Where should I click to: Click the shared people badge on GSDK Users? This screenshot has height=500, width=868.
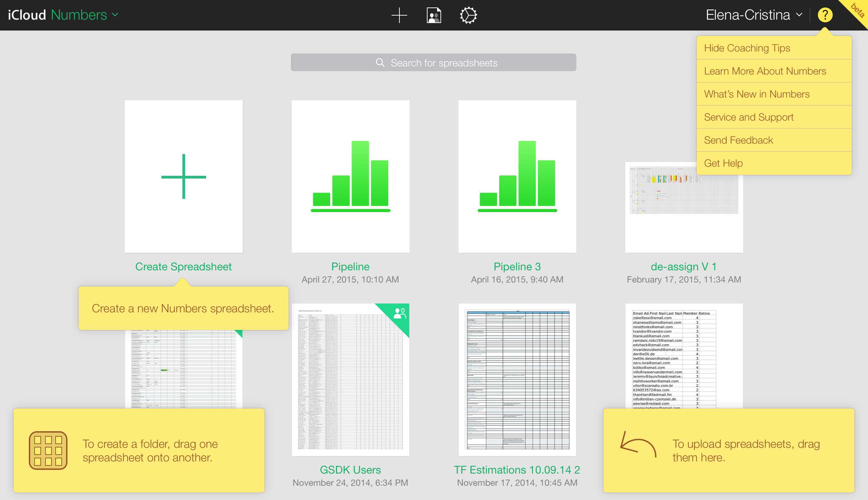pyautogui.click(x=399, y=313)
